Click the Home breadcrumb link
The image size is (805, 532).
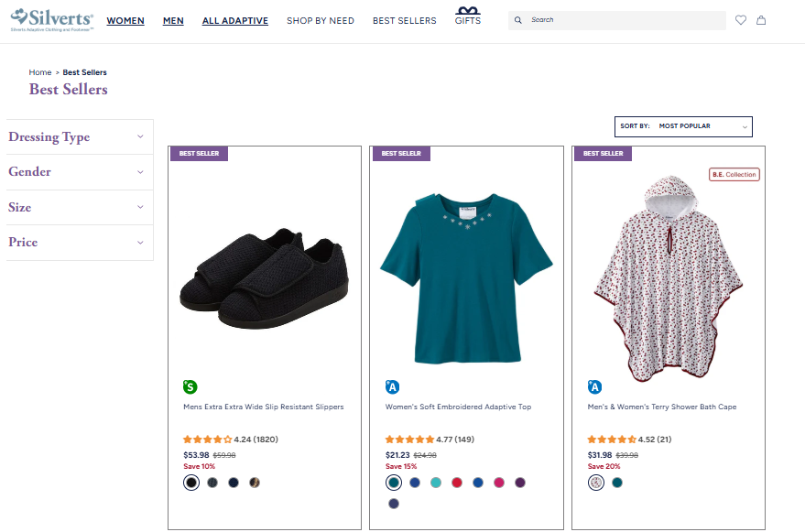click(40, 71)
